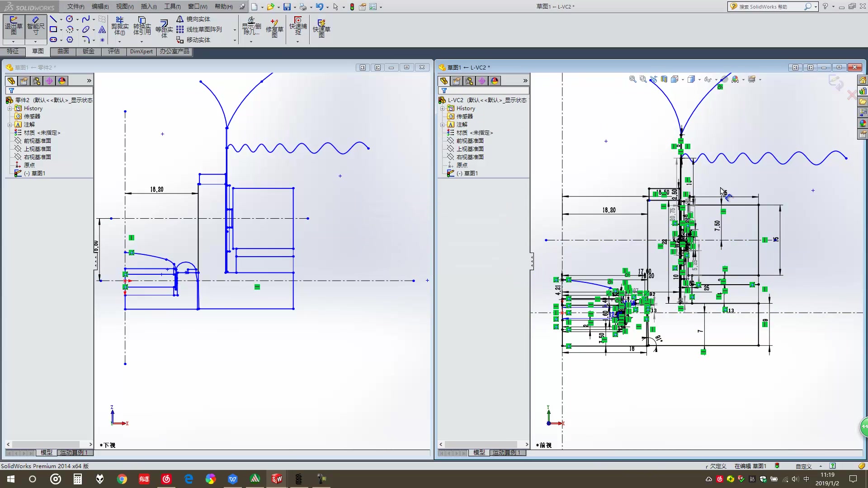
Task: Expand 注解 node in right L-VC2 tree
Action: tap(442, 125)
